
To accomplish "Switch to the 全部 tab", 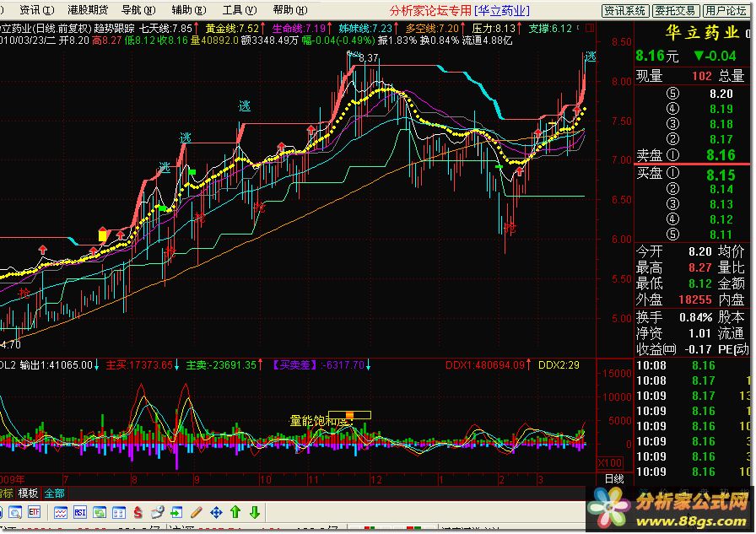I will click(55, 493).
